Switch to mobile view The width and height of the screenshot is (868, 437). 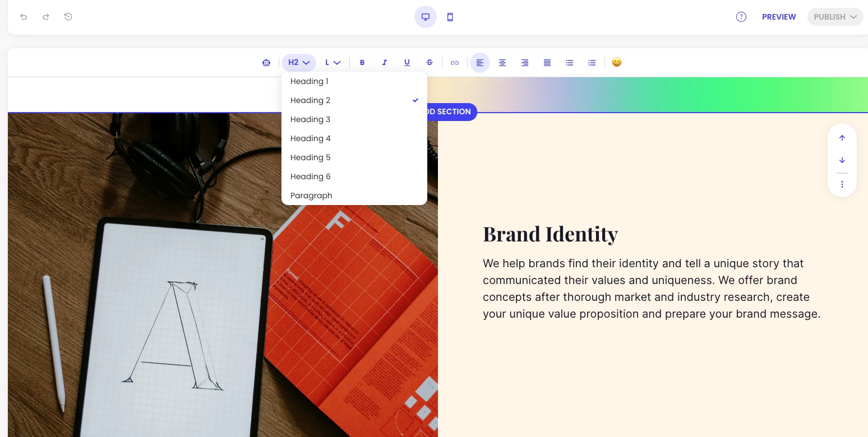pos(450,17)
